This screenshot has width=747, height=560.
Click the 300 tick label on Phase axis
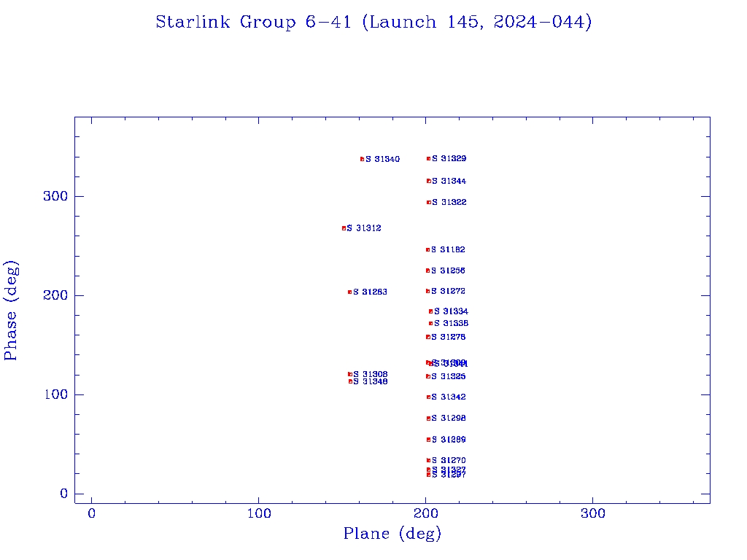(55, 197)
